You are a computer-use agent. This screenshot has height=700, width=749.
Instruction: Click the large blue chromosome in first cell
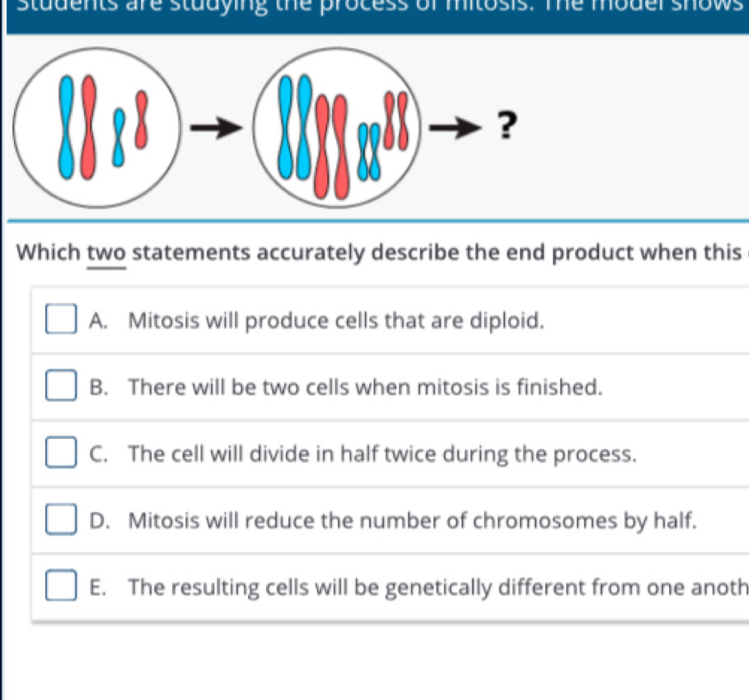68,125
